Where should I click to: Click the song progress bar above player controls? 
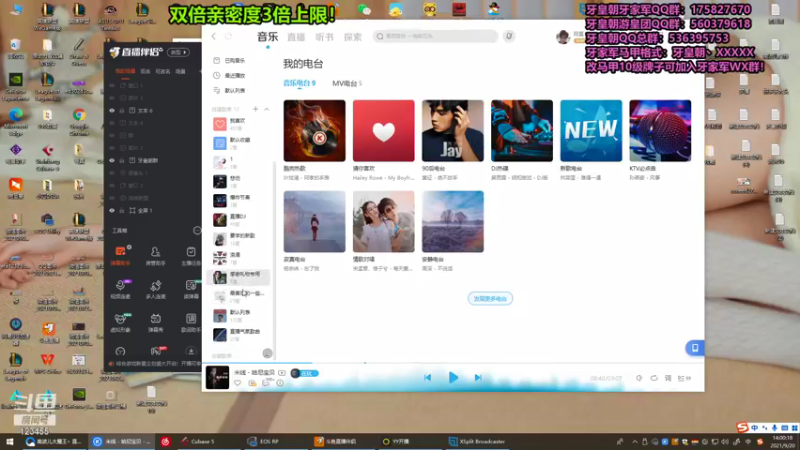click(453, 363)
